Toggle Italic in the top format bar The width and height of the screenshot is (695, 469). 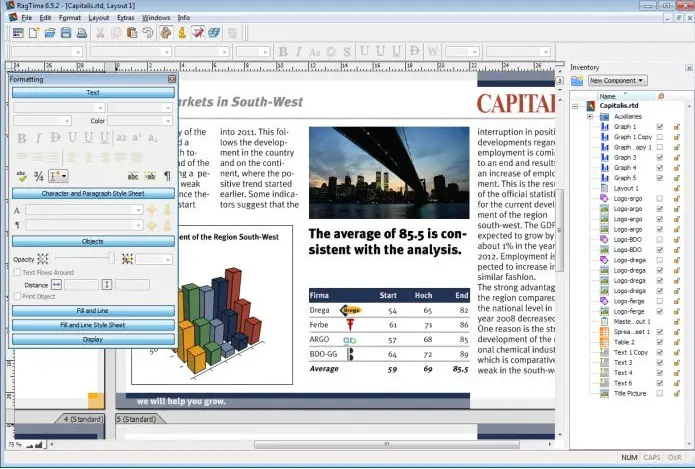299,52
